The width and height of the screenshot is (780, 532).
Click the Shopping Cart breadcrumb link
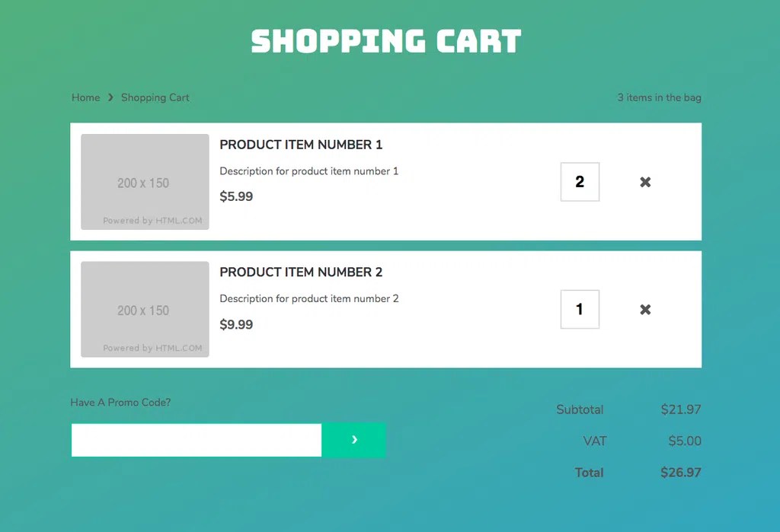coord(155,97)
